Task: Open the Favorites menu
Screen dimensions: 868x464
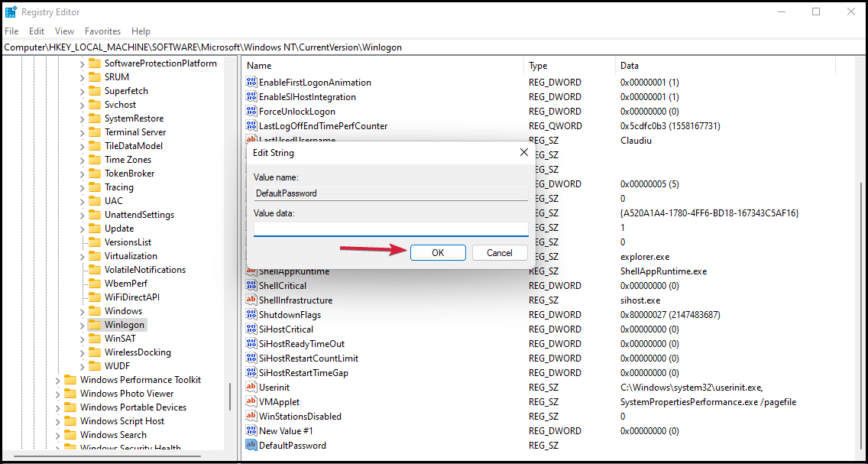Action: click(x=103, y=31)
